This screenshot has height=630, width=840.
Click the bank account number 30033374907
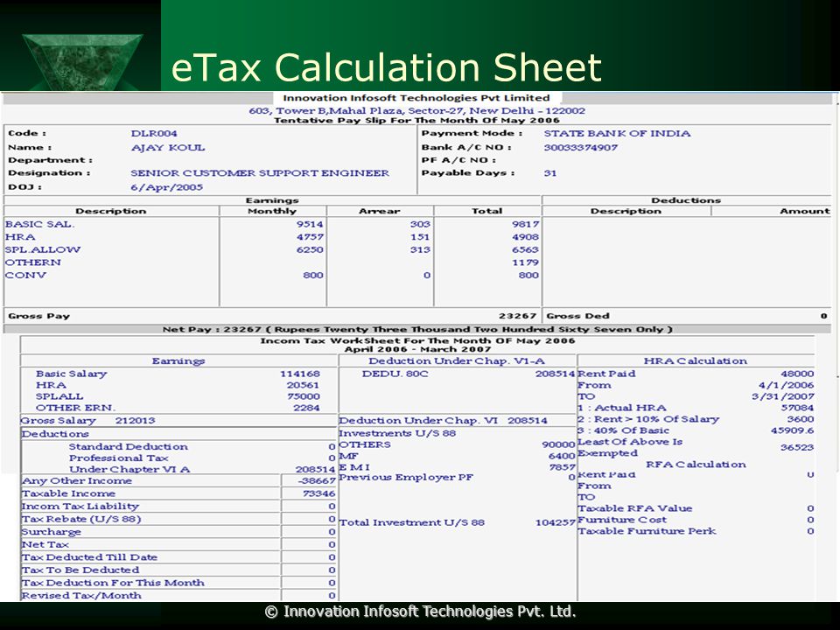tap(581, 147)
